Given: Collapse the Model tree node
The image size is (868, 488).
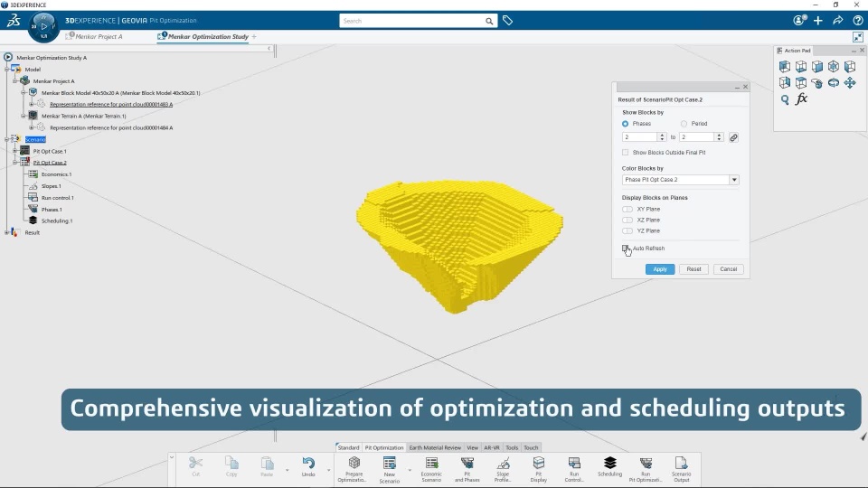Looking at the screenshot, I should pos(7,70).
